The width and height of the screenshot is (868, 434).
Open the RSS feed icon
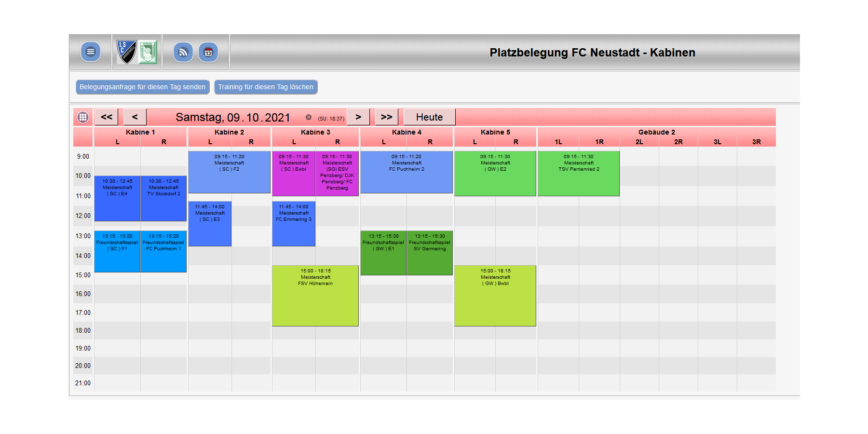183,52
